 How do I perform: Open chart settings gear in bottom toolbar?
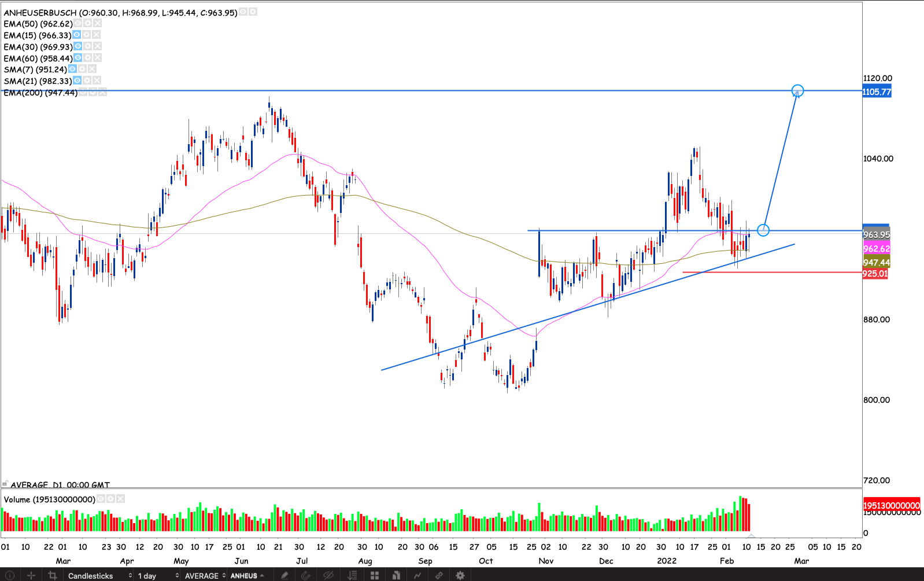click(460, 575)
